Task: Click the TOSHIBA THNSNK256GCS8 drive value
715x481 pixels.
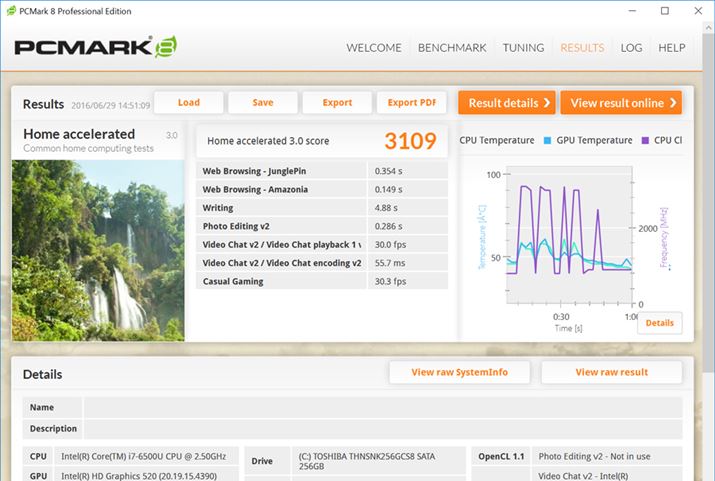Action: [x=367, y=461]
